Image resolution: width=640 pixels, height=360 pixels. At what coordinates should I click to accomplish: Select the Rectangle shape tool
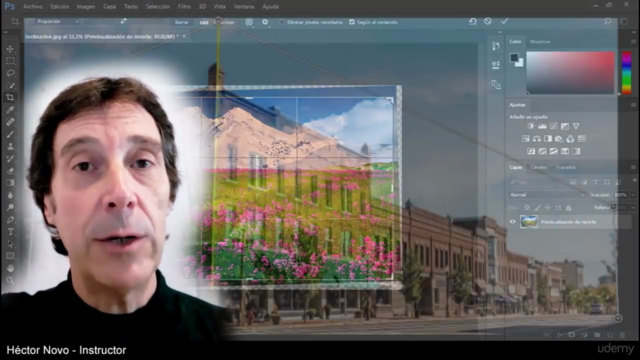point(10,256)
